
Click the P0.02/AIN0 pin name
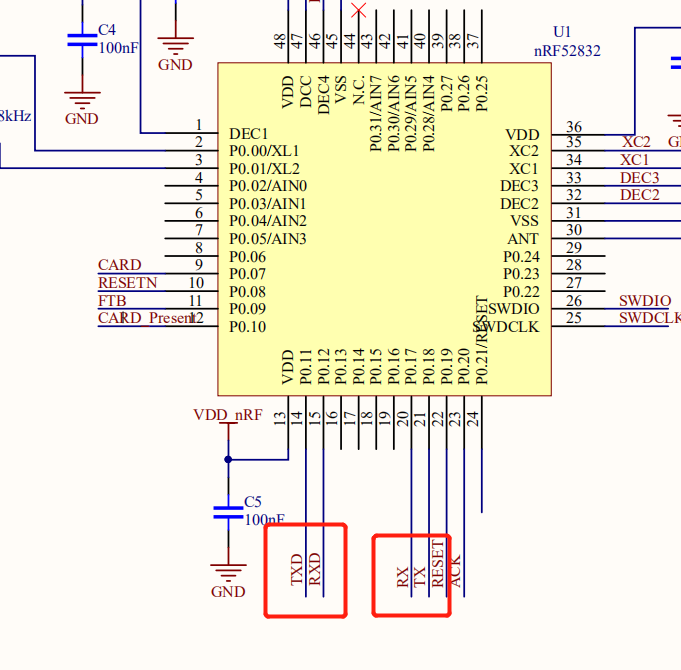pos(268,186)
